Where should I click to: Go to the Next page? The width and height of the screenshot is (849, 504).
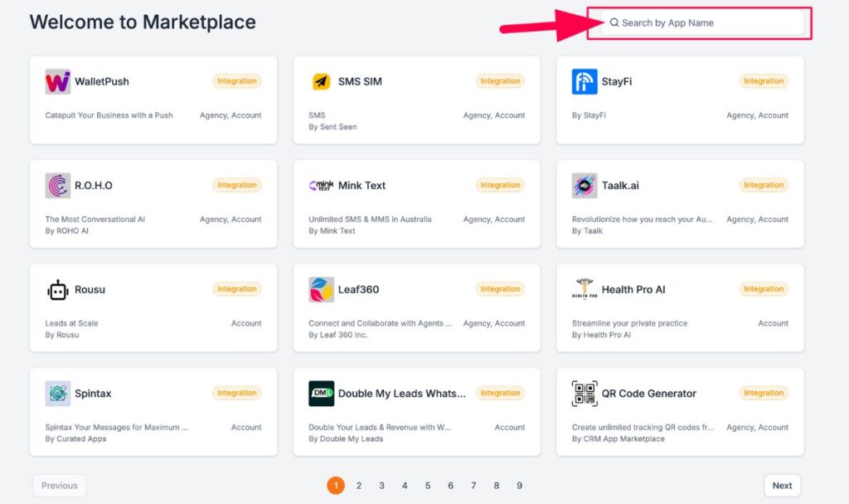tap(782, 486)
